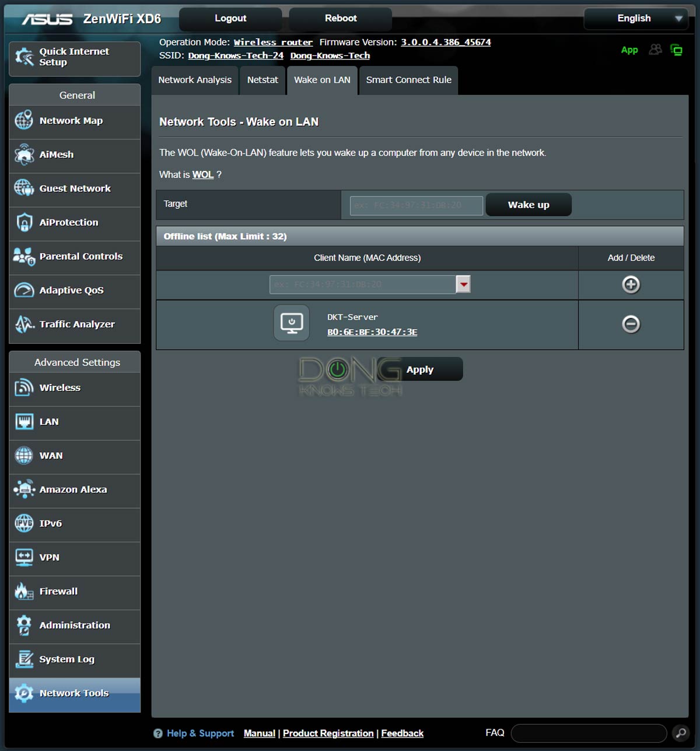This screenshot has width=700, height=751.
Task: Open the Feedback link
Action: pos(402,733)
